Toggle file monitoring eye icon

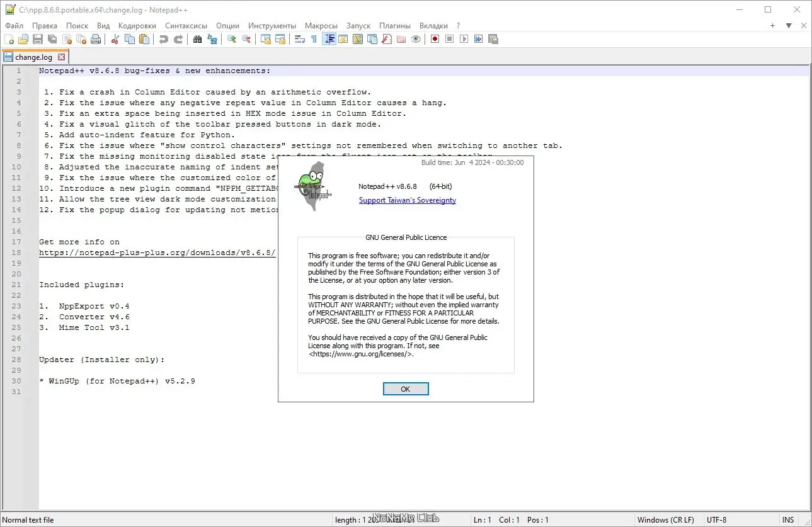click(416, 39)
